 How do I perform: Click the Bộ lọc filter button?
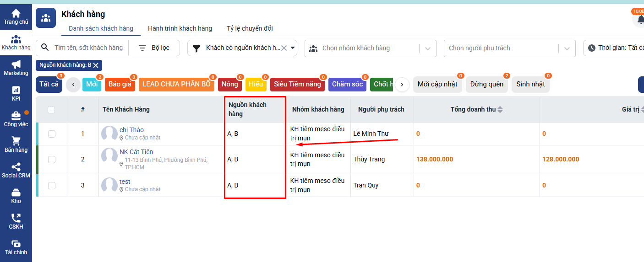pyautogui.click(x=154, y=48)
